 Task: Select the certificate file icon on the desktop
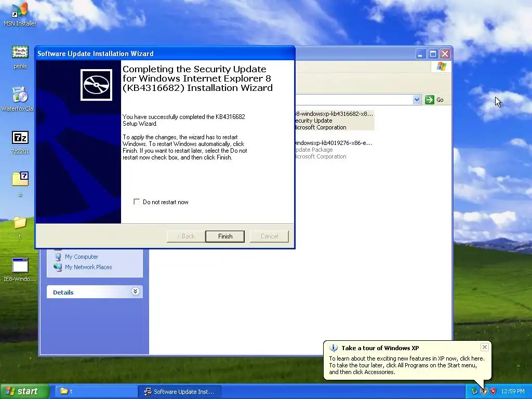coord(20,52)
